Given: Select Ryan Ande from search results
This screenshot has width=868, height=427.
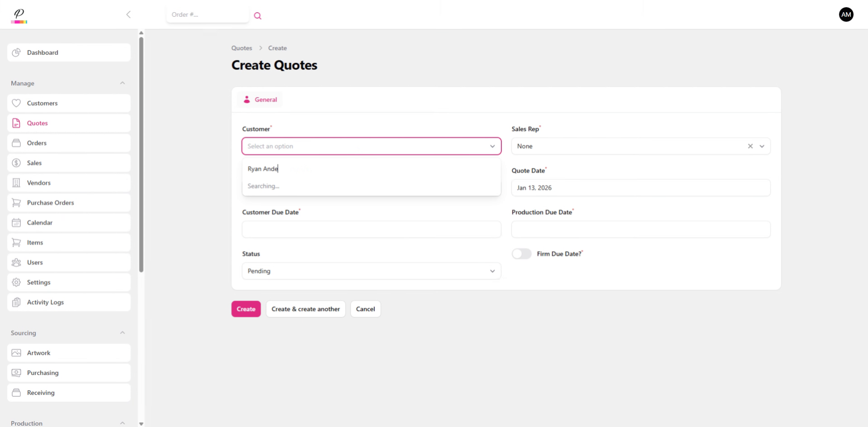Looking at the screenshot, I should click(x=263, y=168).
